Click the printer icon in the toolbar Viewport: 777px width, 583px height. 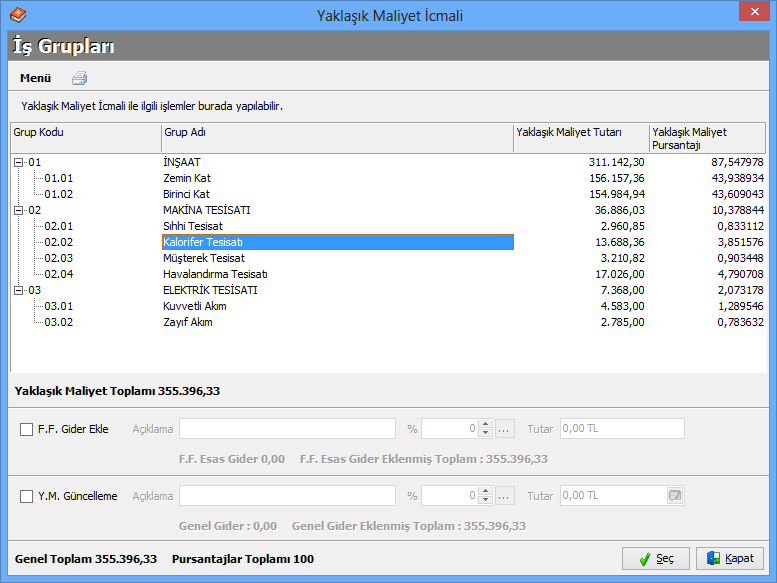point(80,78)
